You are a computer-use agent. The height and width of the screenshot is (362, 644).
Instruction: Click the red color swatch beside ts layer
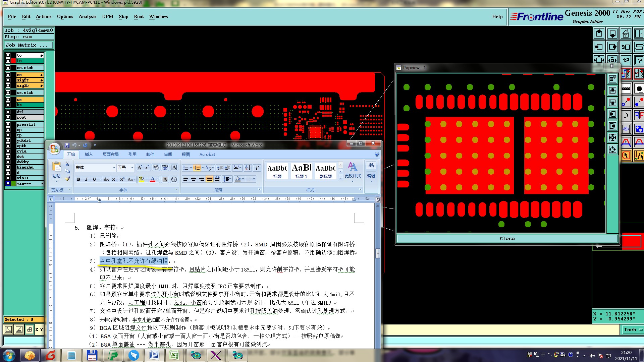13,61
